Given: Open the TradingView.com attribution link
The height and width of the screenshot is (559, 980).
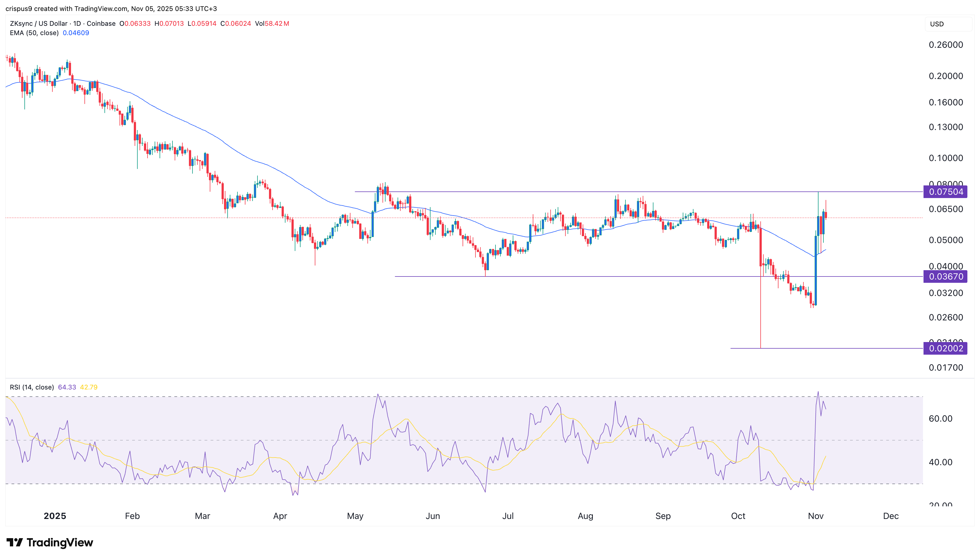Looking at the screenshot, I should (x=102, y=9).
